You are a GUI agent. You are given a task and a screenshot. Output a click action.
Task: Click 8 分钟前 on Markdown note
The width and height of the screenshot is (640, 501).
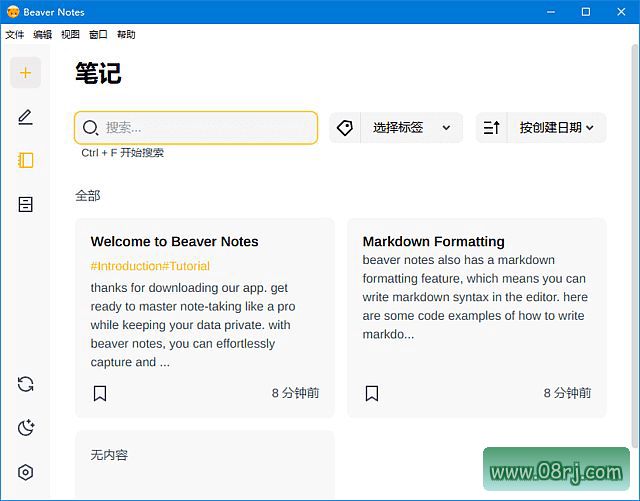(567, 393)
